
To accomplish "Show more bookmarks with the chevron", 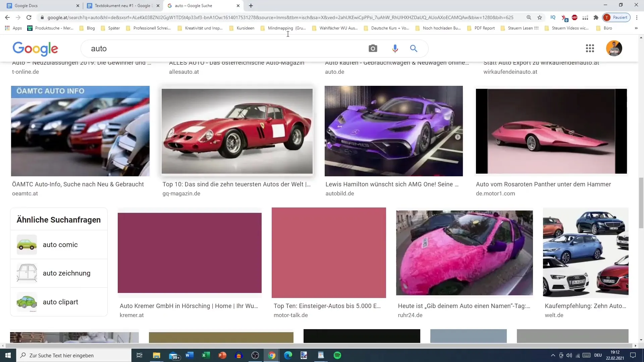I will (636, 28).
